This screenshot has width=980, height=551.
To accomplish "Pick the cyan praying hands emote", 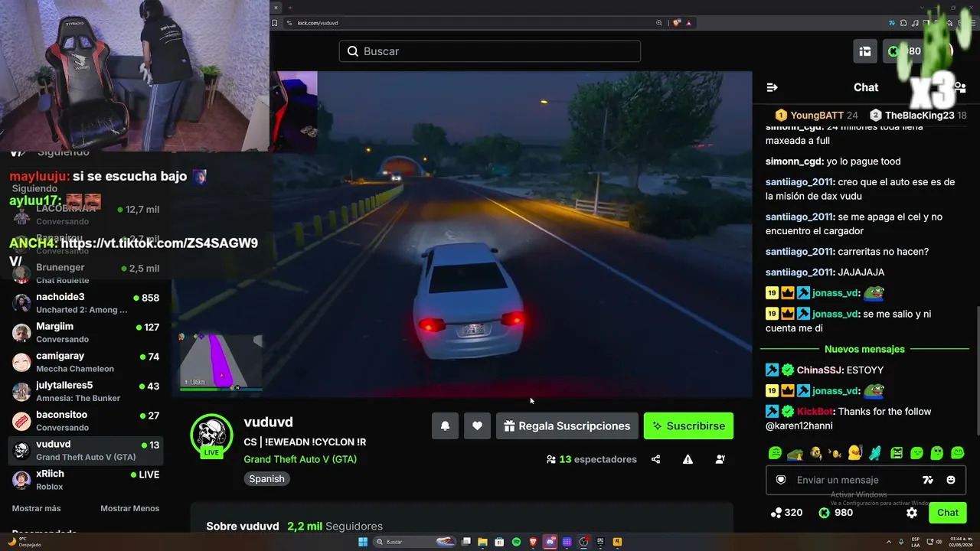I will click(875, 453).
